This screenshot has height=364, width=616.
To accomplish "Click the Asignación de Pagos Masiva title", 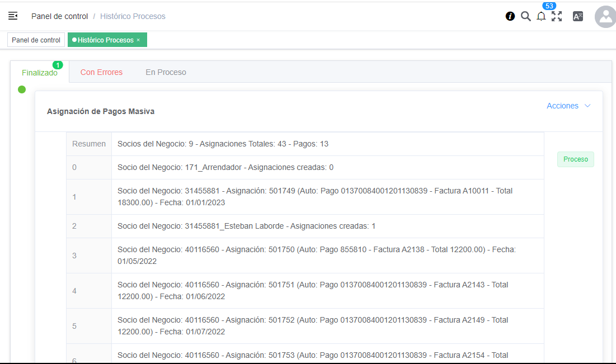I will coord(101,111).
